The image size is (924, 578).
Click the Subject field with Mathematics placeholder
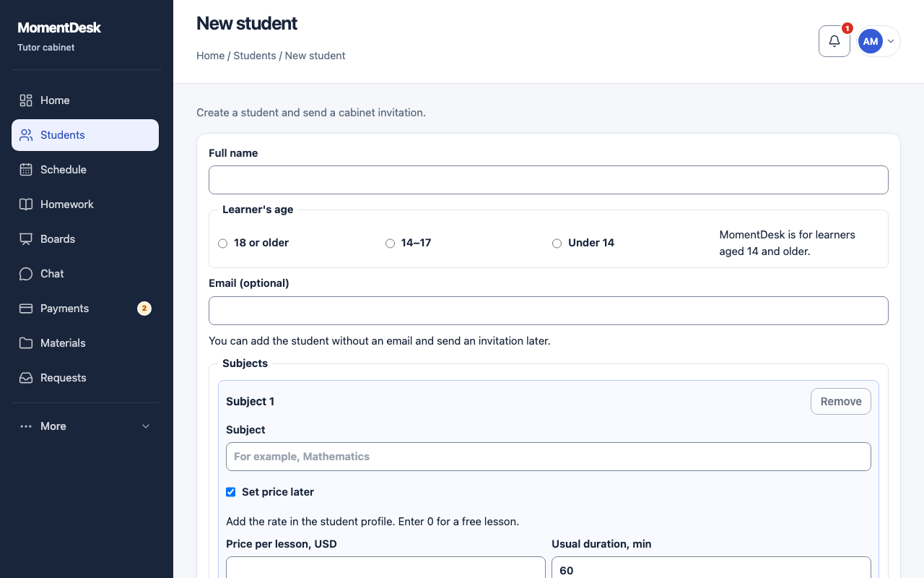[x=549, y=457]
